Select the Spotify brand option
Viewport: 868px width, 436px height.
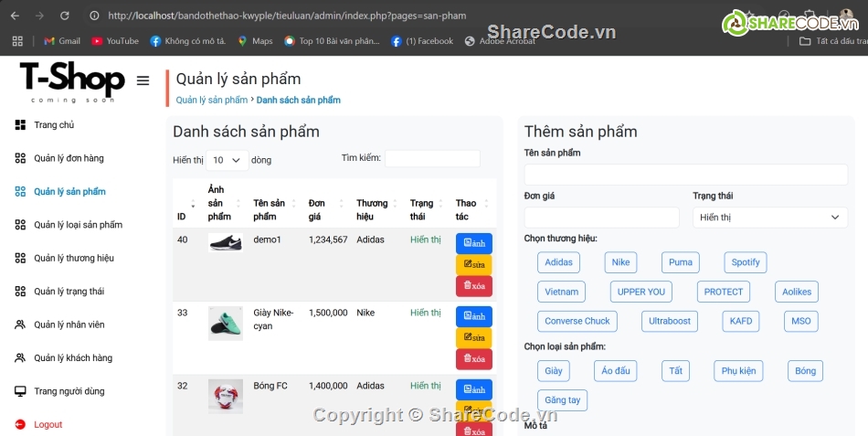coord(745,262)
